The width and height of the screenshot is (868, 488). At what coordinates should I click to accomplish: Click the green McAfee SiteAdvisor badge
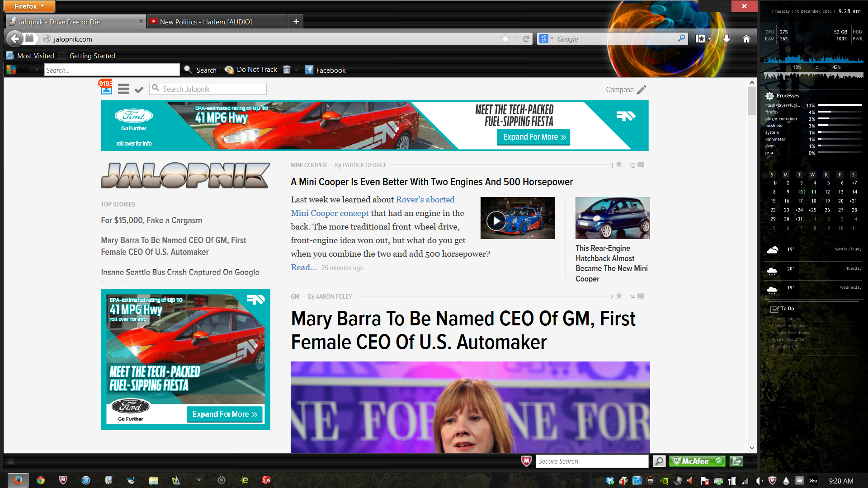pos(697,461)
